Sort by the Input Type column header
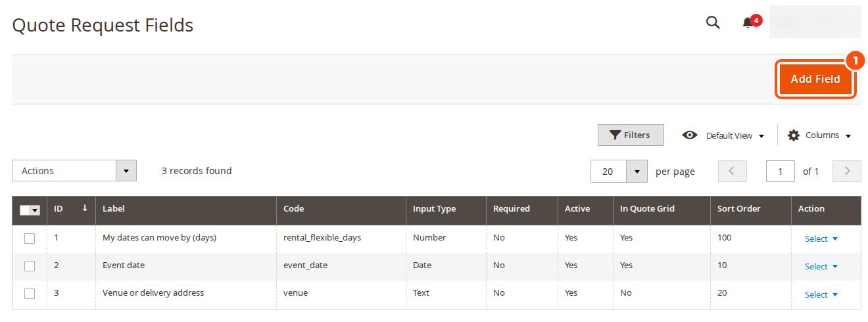868x322 pixels. [446, 209]
